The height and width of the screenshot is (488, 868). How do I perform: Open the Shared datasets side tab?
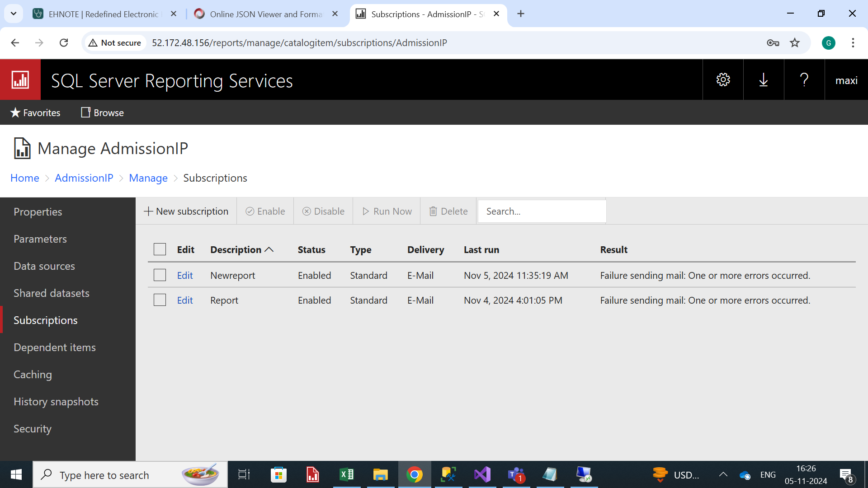pos(68,293)
